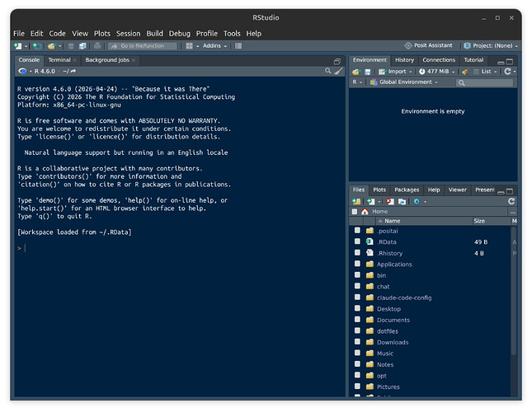The image size is (532, 412).
Task: Switch to the History tab
Action: [404, 60]
